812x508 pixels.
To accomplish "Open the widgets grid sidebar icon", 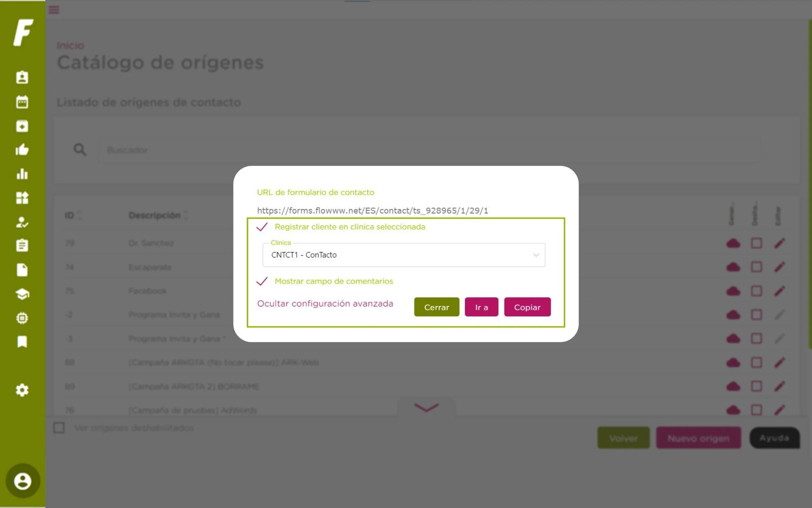I will (x=22, y=198).
